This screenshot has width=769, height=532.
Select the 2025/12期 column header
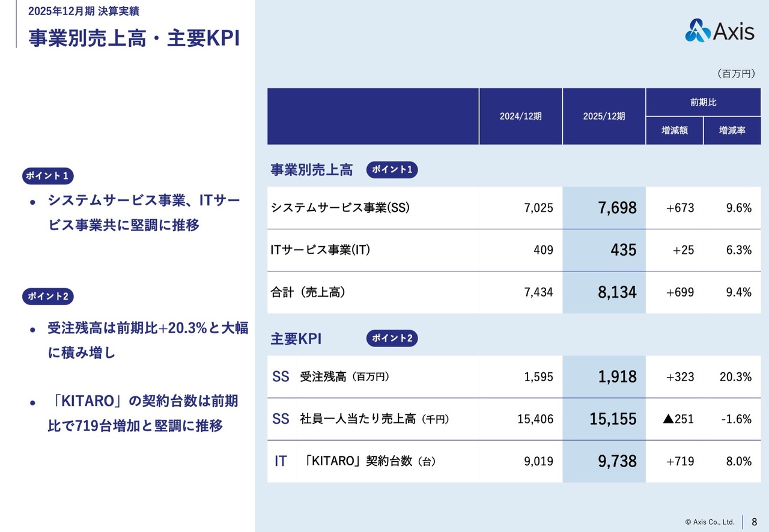point(604,116)
